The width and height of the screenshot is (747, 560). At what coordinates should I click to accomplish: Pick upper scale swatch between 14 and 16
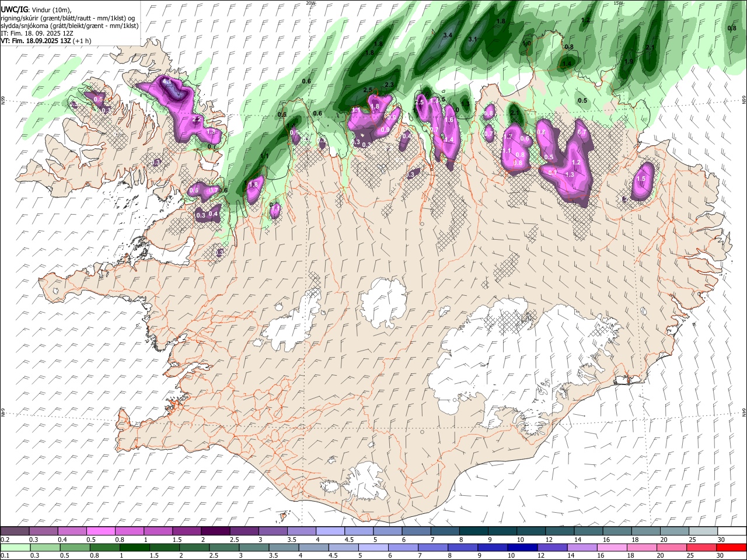(588, 531)
